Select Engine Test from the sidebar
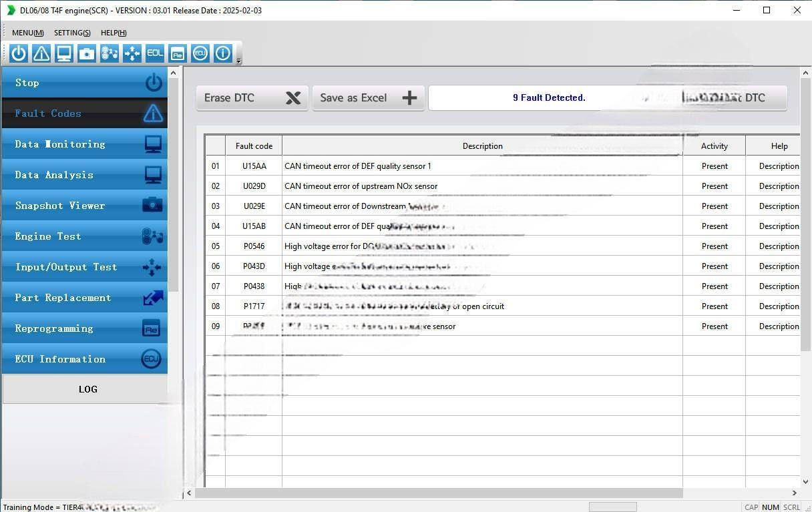 pyautogui.click(x=84, y=236)
